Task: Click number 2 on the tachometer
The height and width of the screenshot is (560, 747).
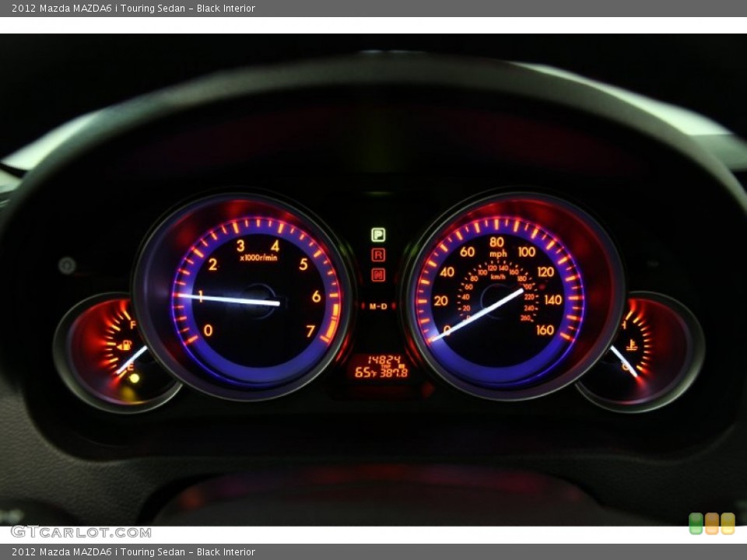Action: pos(212,264)
